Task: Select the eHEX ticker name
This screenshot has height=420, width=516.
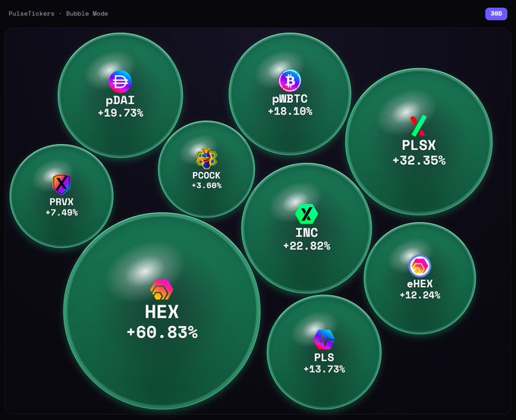Action: (x=420, y=284)
